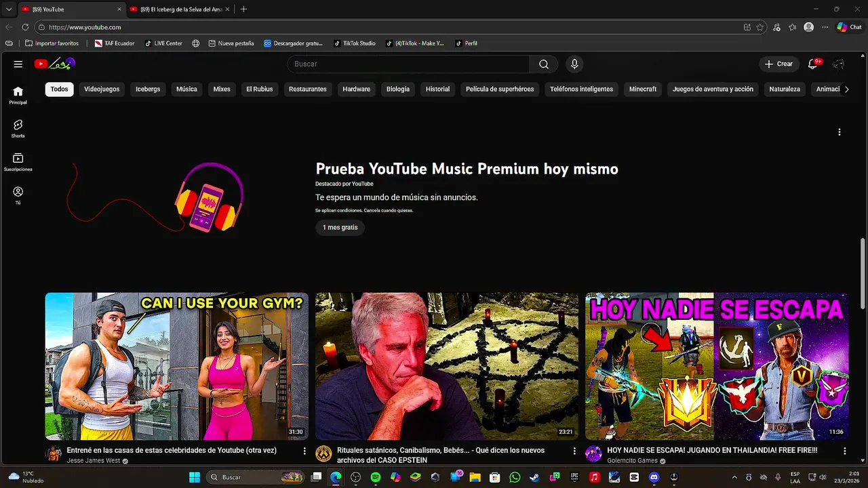Image resolution: width=868 pixels, height=488 pixels.
Task: Select the Mixes filter chip
Action: (222, 89)
